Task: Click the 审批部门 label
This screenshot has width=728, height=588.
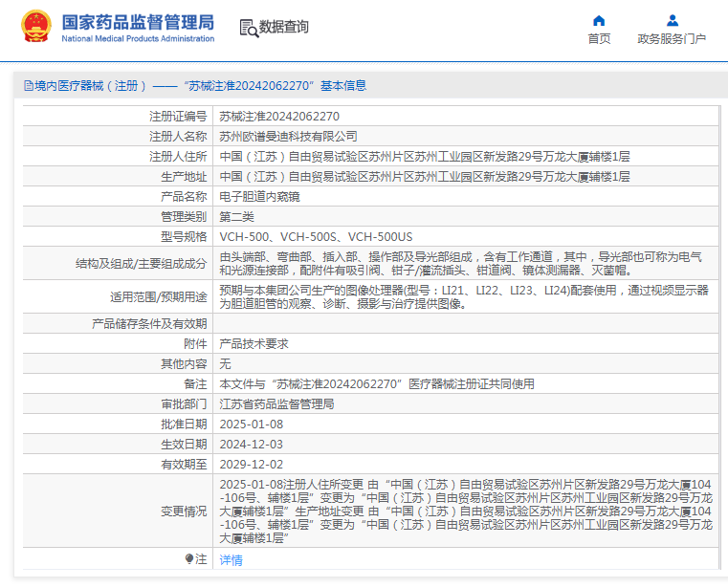Action: [184, 403]
